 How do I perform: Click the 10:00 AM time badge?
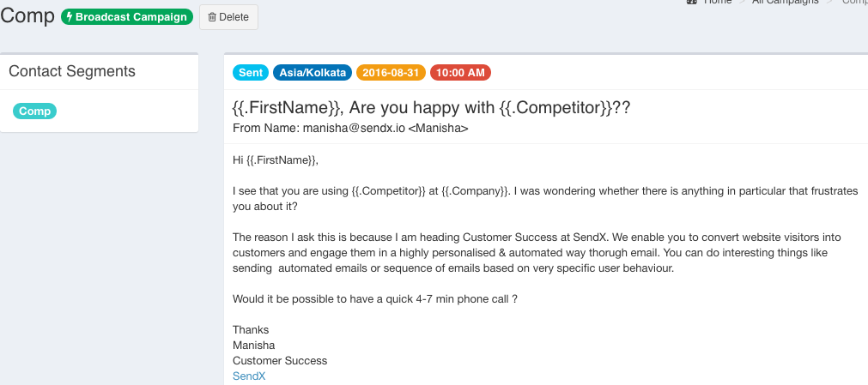click(460, 73)
